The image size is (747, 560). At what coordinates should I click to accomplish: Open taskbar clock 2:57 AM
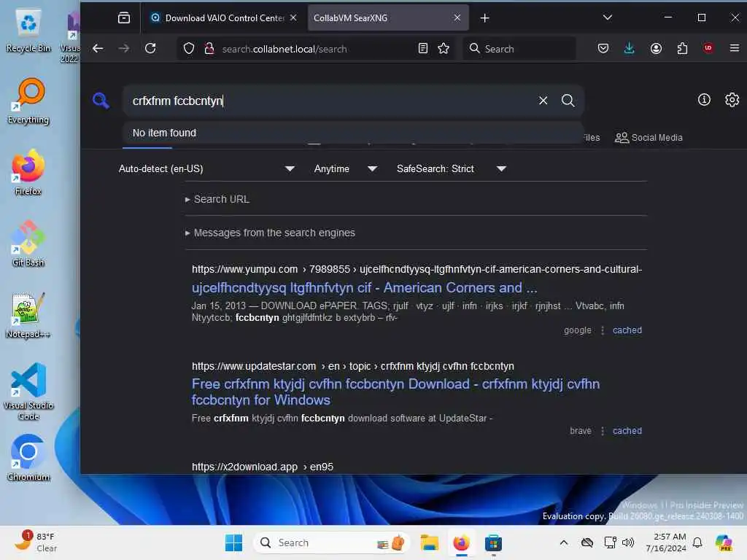pyautogui.click(x=666, y=542)
